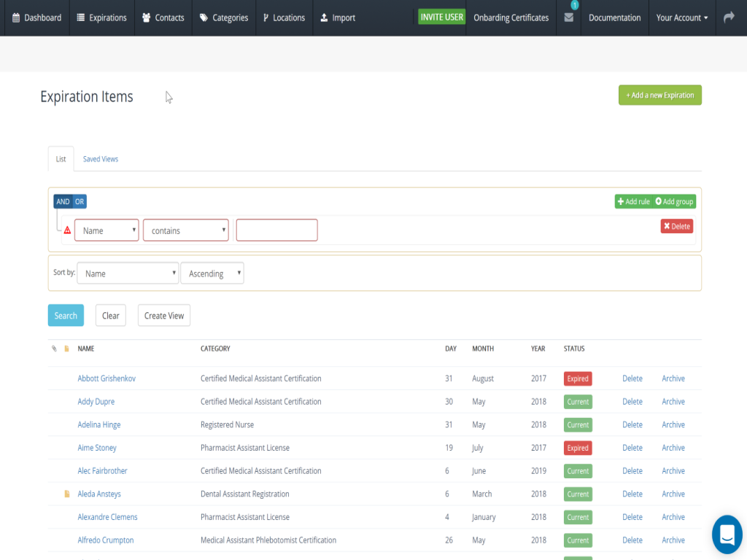Open the Your Account dropdown
Viewport: 747px width, 560px height.
pyautogui.click(x=681, y=17)
